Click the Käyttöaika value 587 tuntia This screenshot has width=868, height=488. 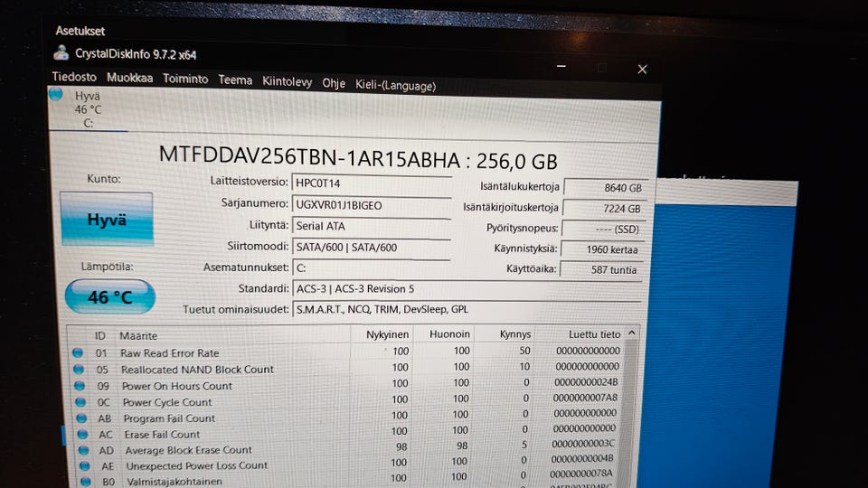(x=601, y=269)
